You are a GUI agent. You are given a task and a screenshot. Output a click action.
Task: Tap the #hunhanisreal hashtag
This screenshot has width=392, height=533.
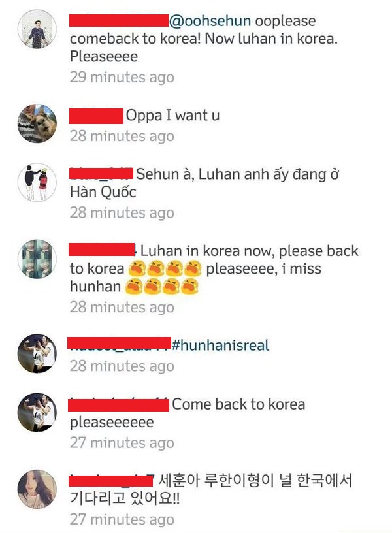(x=220, y=346)
